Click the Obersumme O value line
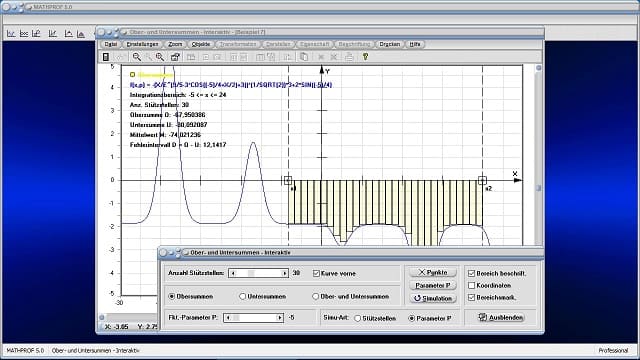Screen dimensions: 640x360 [168, 115]
